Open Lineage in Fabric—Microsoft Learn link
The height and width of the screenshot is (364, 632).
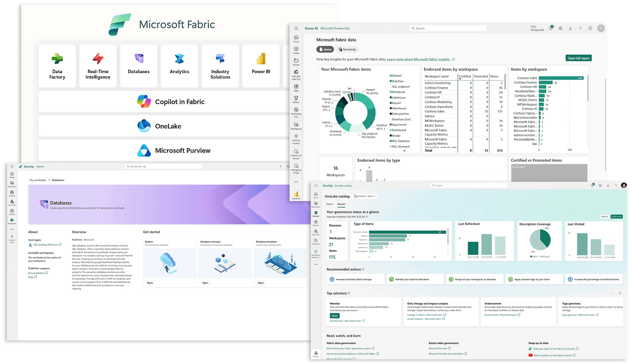[x=425, y=315]
